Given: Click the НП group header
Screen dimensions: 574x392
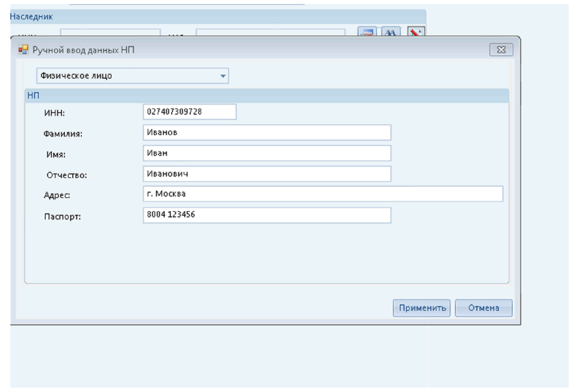Looking at the screenshot, I should (33, 96).
